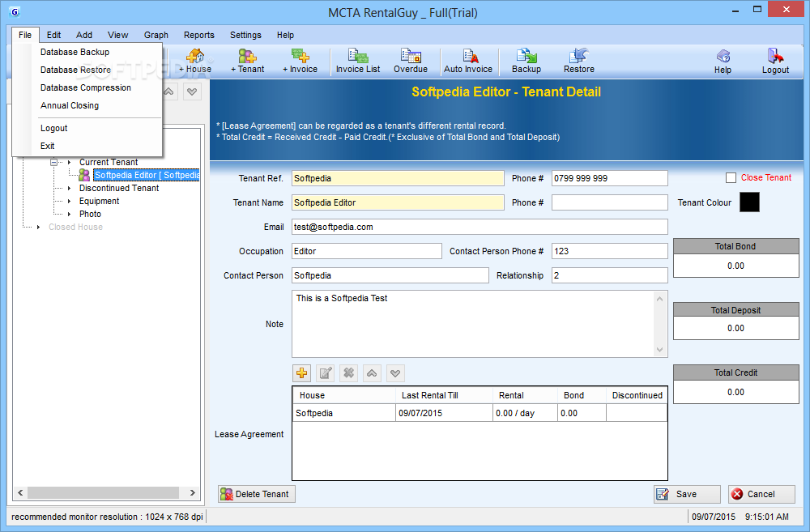Screen dimensions: 810x532
Task: Click the Restore toolbar icon
Action: 579,61
